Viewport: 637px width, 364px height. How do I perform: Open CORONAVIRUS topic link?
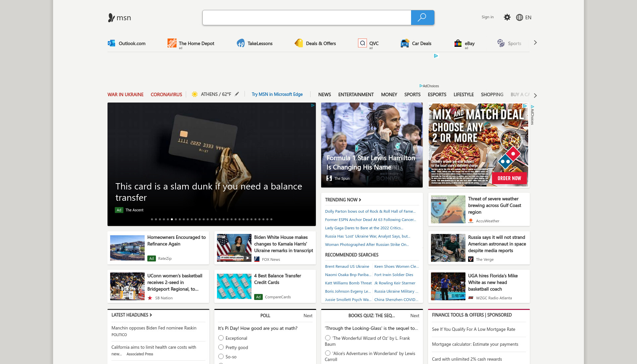coord(166,95)
